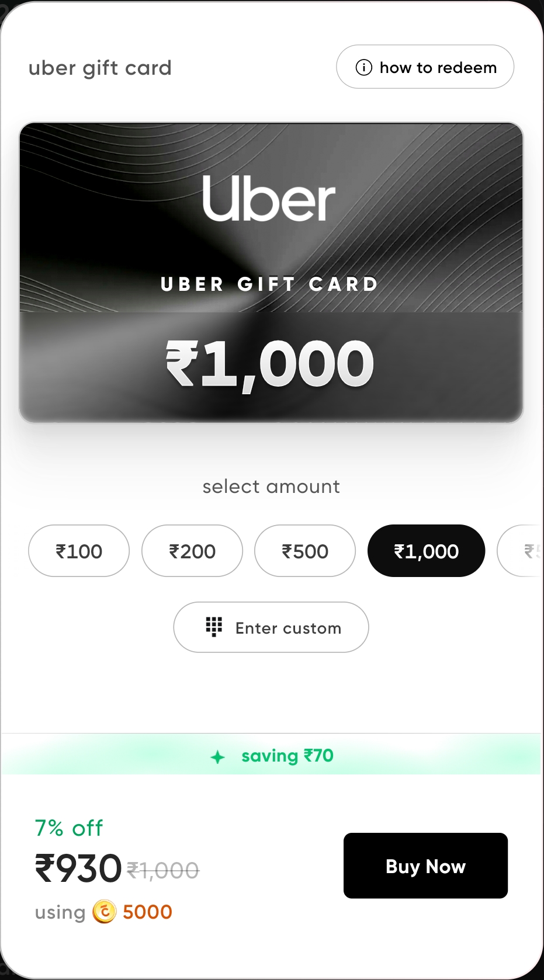Click the info icon beside how to redeem
The height and width of the screenshot is (980, 544).
363,68
